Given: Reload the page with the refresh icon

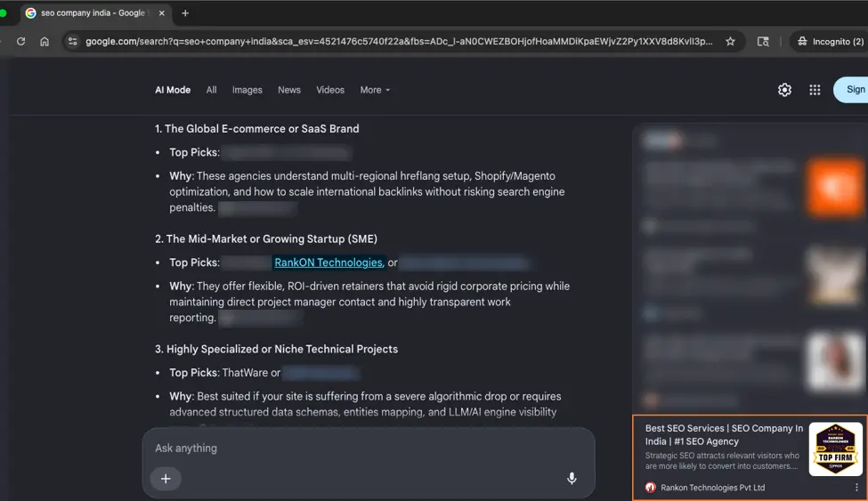Looking at the screenshot, I should coord(21,42).
